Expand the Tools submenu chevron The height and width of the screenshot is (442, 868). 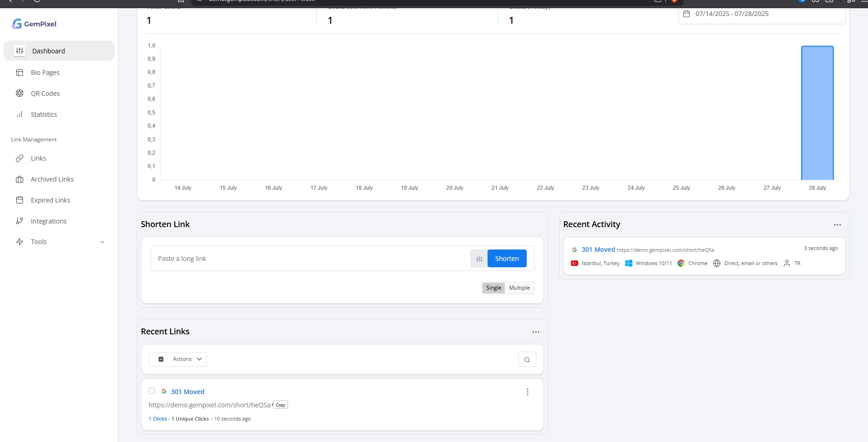coord(102,242)
